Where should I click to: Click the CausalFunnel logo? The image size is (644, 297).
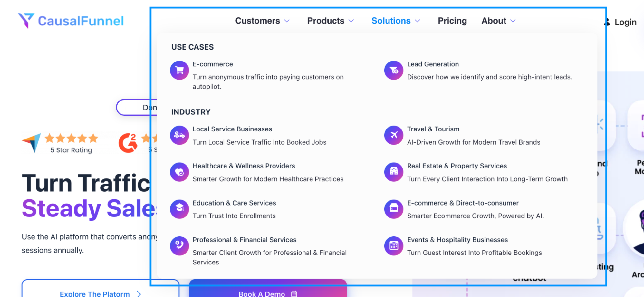point(71,21)
